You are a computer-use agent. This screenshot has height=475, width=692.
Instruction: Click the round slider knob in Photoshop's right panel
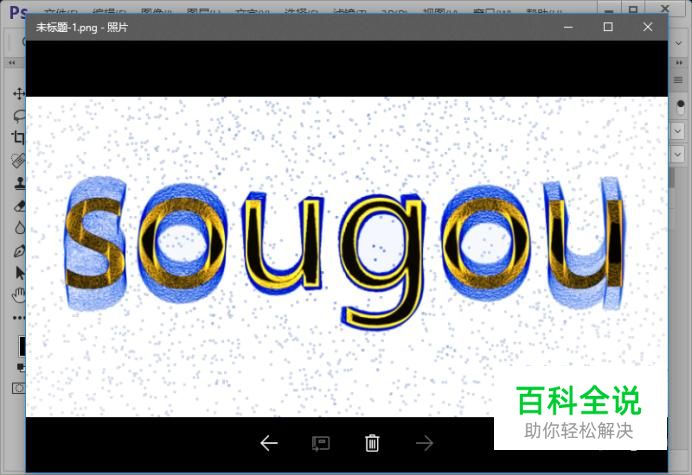coord(681,104)
